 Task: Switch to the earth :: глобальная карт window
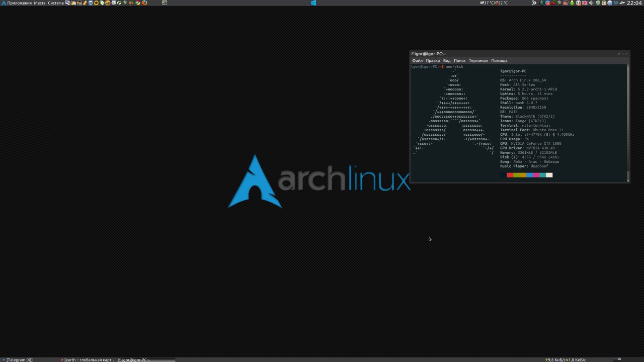(88, 359)
